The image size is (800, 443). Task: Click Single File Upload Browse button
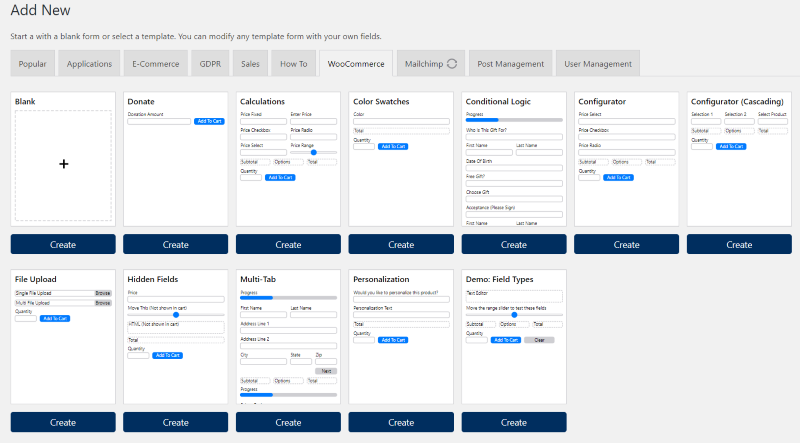pos(103,293)
